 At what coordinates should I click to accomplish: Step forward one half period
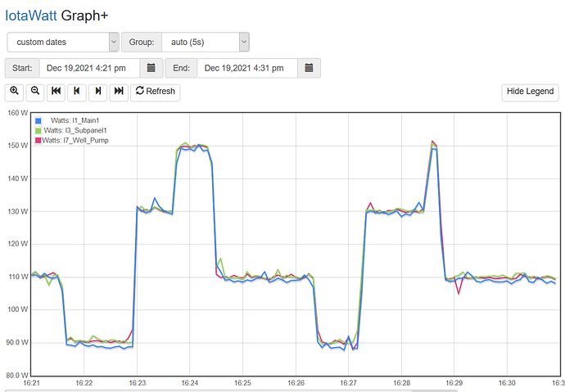[x=97, y=92]
